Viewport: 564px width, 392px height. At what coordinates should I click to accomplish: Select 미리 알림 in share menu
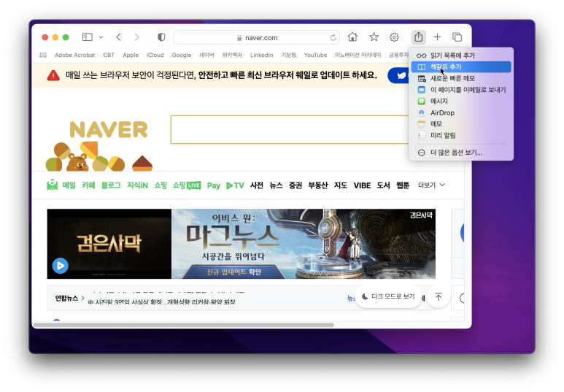[x=461, y=135]
